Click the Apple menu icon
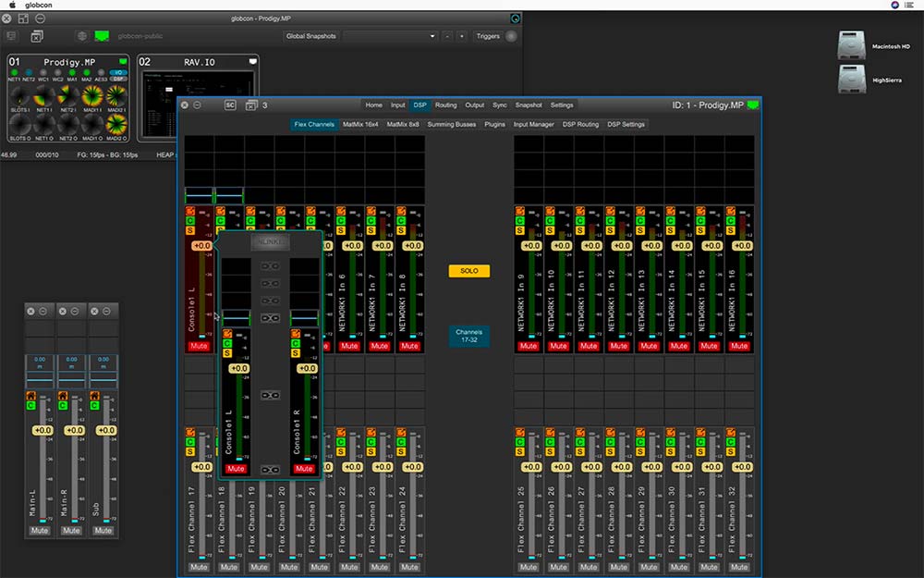The height and width of the screenshot is (578, 924). (x=12, y=5)
